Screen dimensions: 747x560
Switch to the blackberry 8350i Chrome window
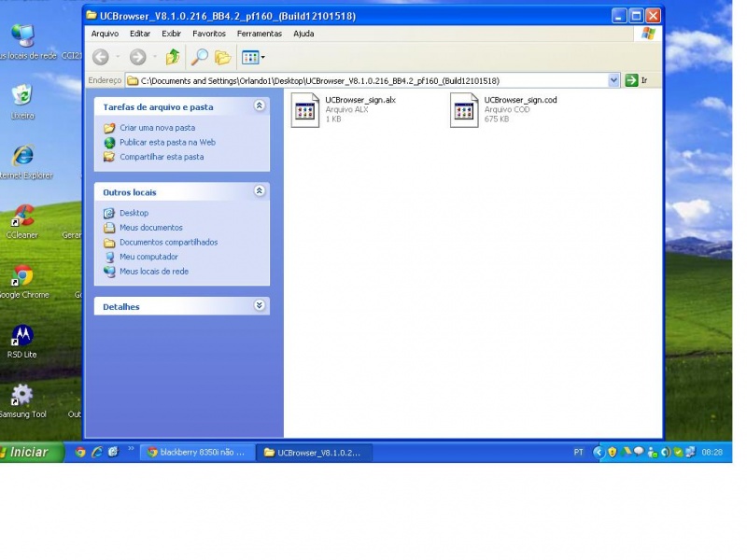point(196,453)
